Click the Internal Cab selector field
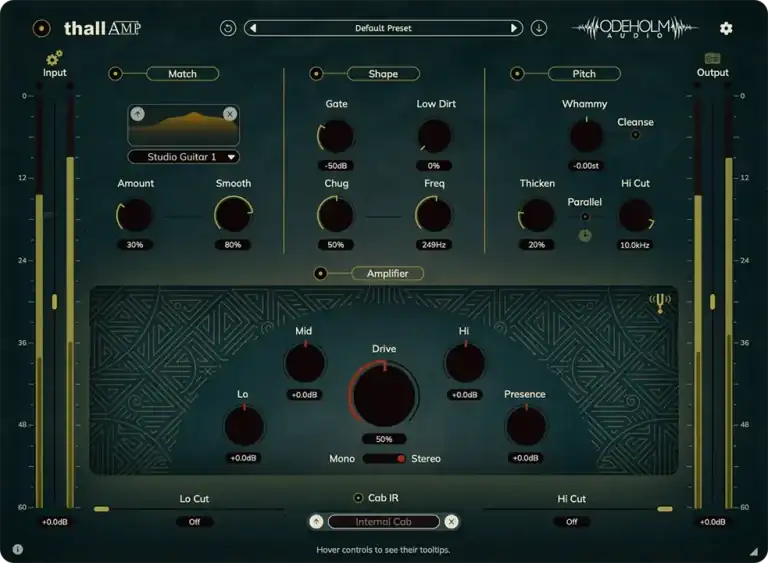The height and width of the screenshot is (563, 768). click(384, 522)
